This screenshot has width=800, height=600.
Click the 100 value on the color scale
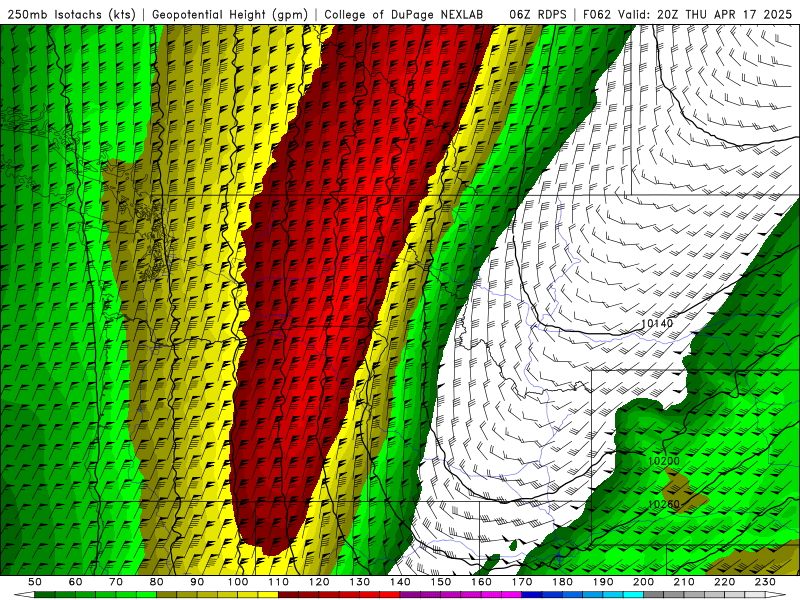coord(238,582)
